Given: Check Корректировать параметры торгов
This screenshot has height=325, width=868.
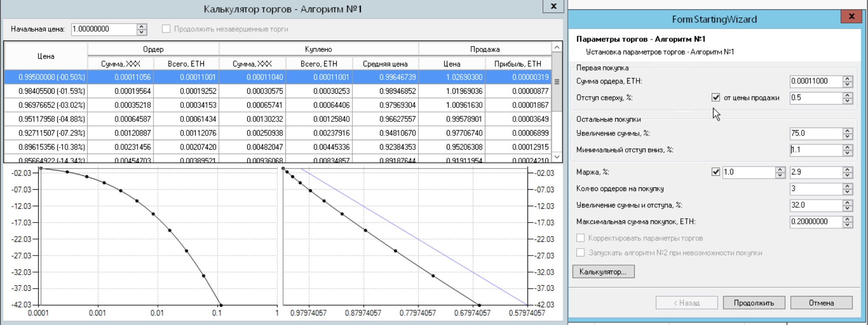Looking at the screenshot, I should coord(580,238).
